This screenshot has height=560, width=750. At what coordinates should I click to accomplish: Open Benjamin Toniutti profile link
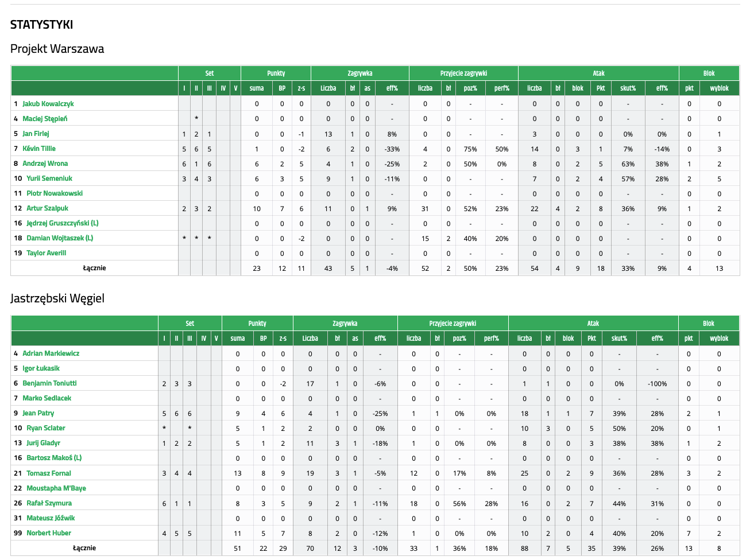(x=49, y=383)
